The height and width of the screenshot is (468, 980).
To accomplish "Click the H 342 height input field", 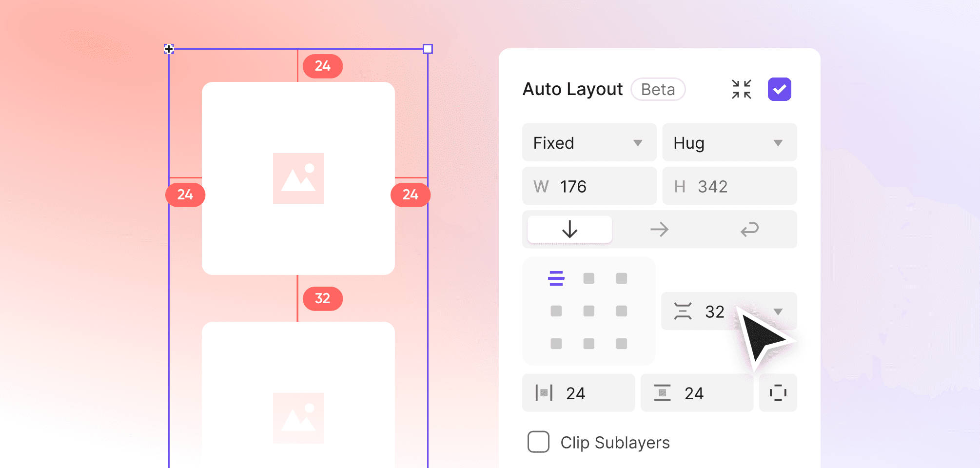I will [x=729, y=186].
